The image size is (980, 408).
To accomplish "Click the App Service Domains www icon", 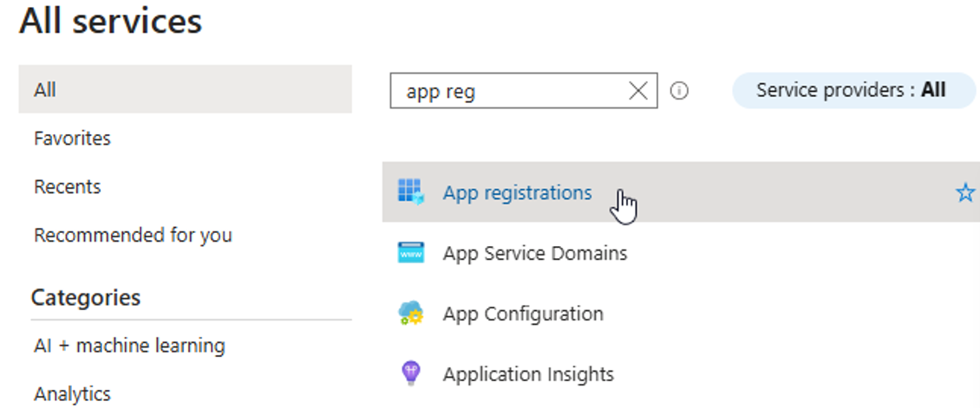I will point(410,253).
